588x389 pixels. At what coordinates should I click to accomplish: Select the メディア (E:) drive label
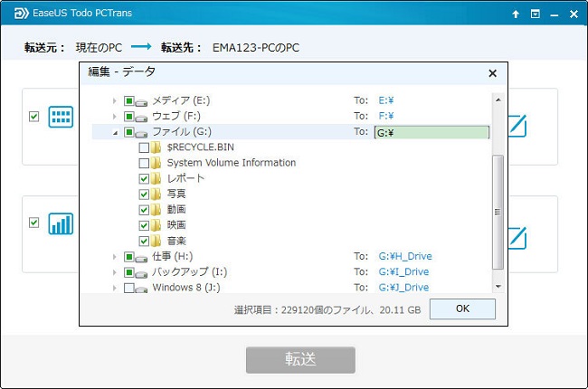(x=181, y=100)
